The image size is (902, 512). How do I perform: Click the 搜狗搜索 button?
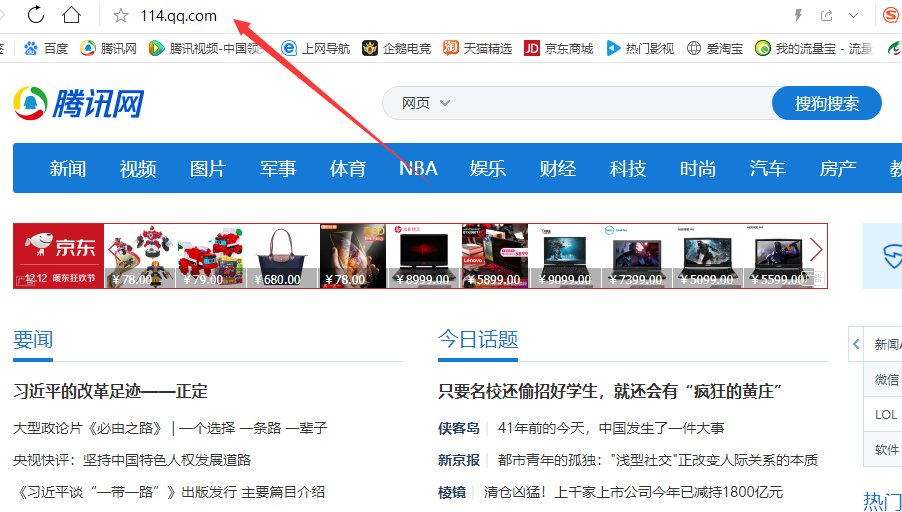click(x=827, y=104)
